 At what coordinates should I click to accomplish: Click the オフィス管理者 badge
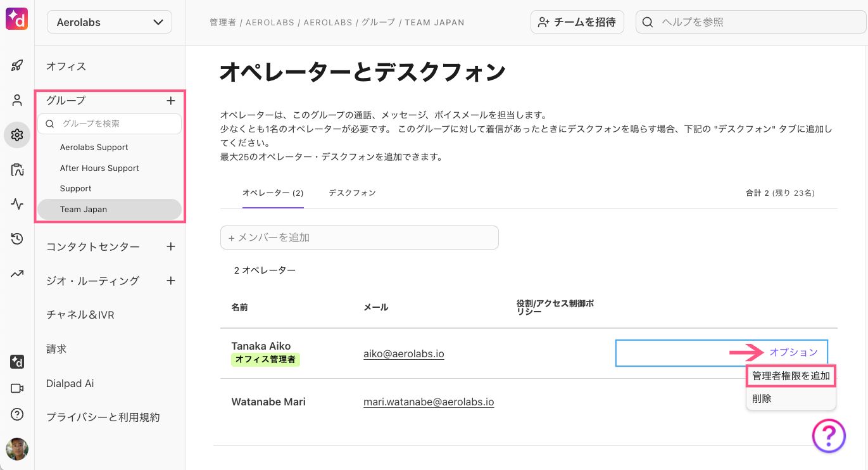point(265,360)
